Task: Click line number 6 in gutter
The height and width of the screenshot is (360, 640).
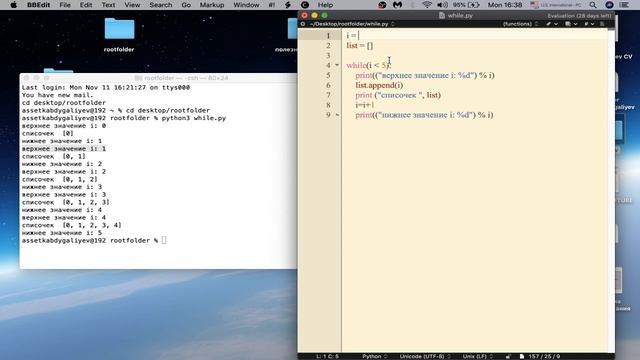Action: (328, 85)
